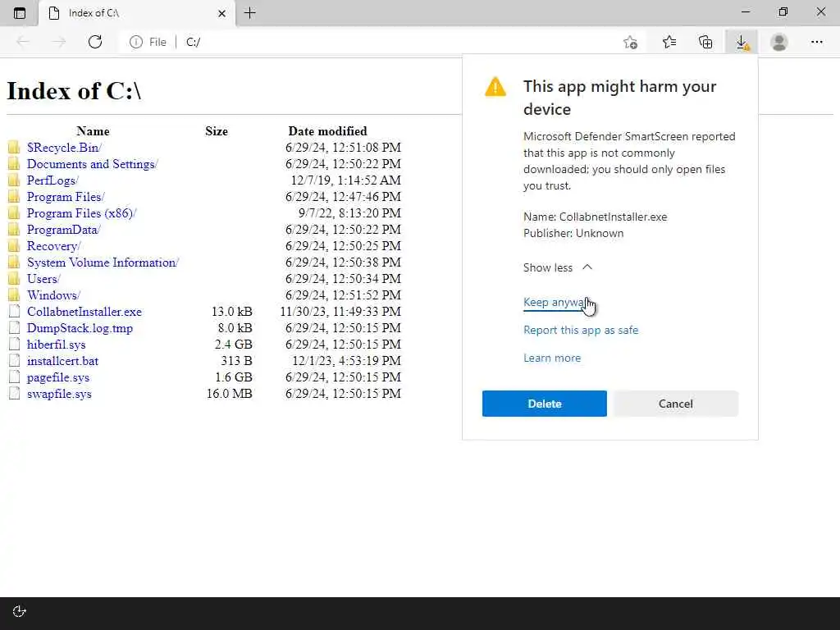Click the tab actions menu icon
This screenshot has width=840, height=630.
click(20, 13)
